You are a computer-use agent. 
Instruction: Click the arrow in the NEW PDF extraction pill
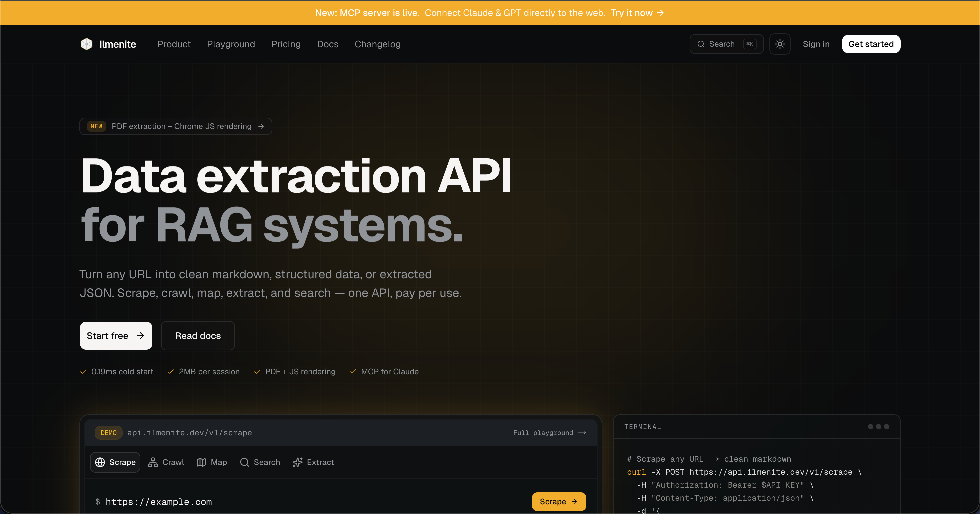pos(261,126)
